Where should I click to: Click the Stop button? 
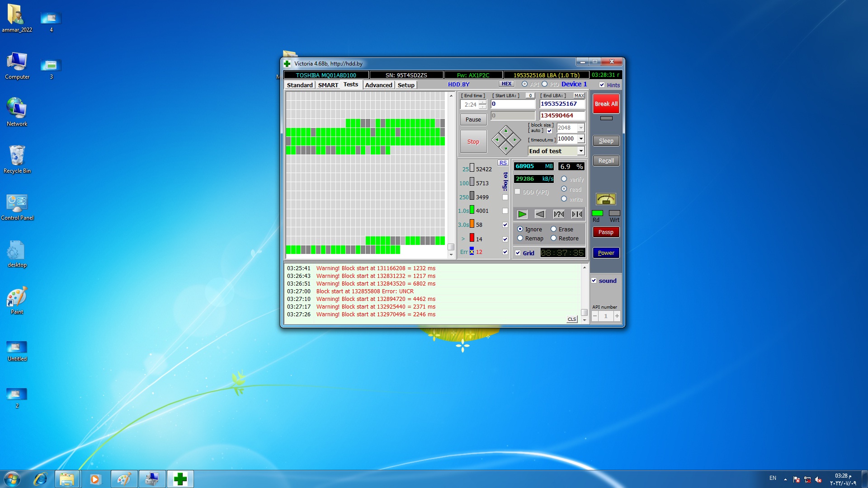click(x=473, y=141)
